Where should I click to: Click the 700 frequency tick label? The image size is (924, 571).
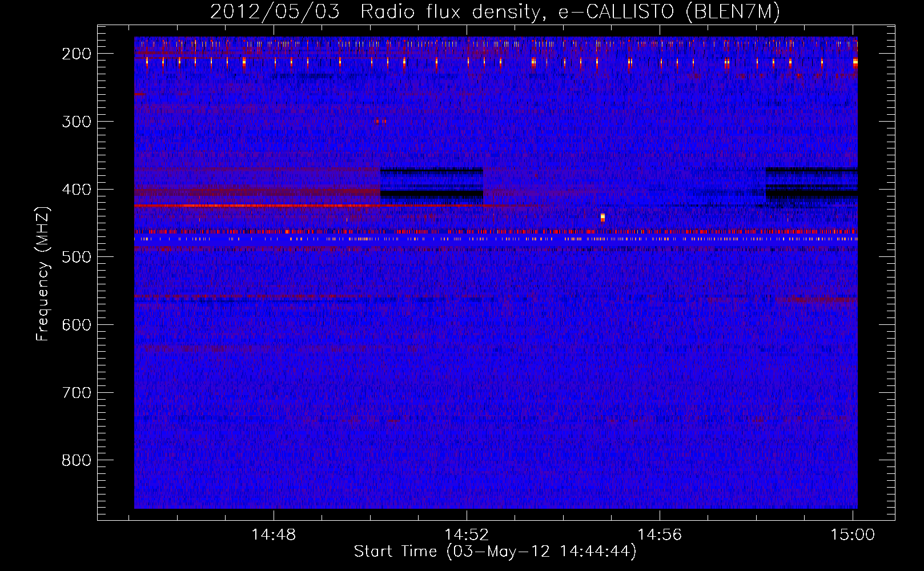[x=77, y=393]
